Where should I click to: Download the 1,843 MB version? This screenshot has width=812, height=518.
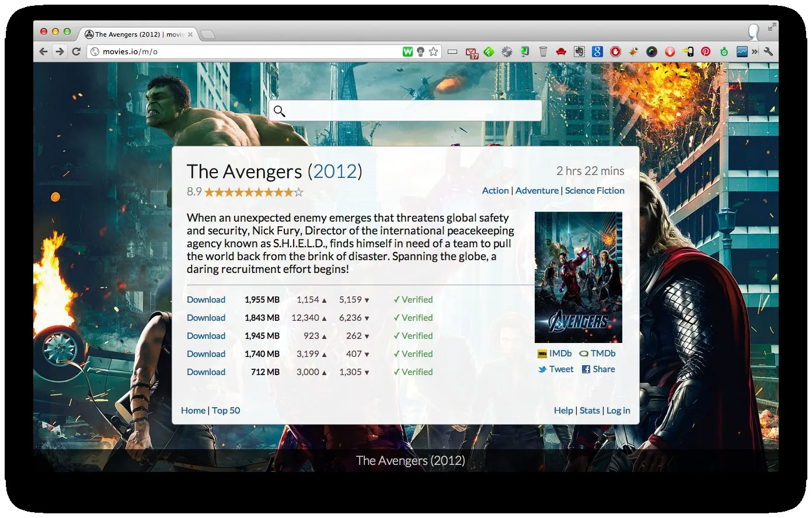[206, 318]
